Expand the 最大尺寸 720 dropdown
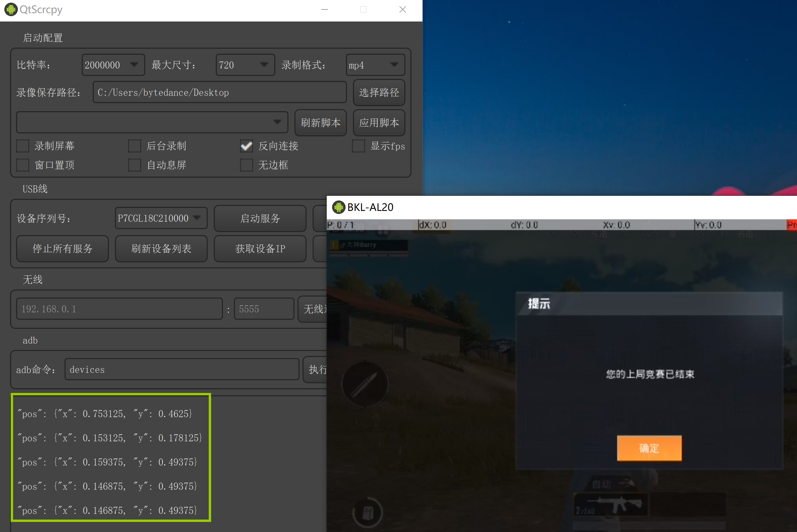Viewport: 797px width, 532px height. pos(245,65)
